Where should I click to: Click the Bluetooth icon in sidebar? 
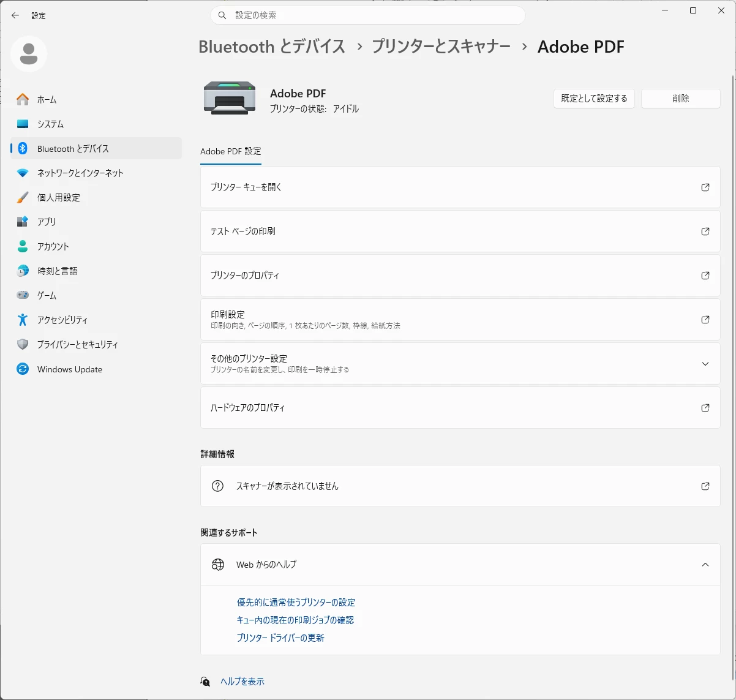pyautogui.click(x=23, y=148)
